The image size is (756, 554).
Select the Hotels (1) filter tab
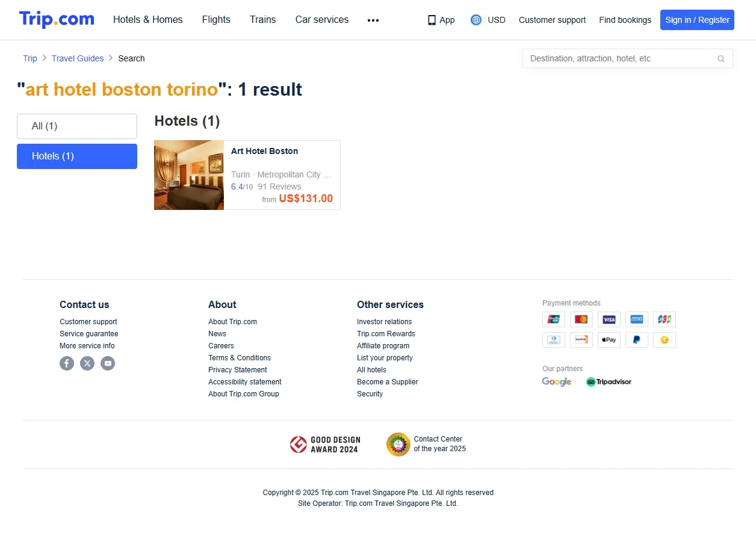tap(77, 156)
